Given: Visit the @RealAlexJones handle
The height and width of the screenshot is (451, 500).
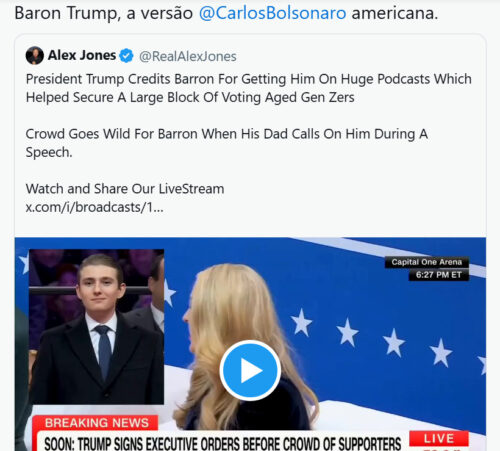Looking at the screenshot, I should (188, 56).
